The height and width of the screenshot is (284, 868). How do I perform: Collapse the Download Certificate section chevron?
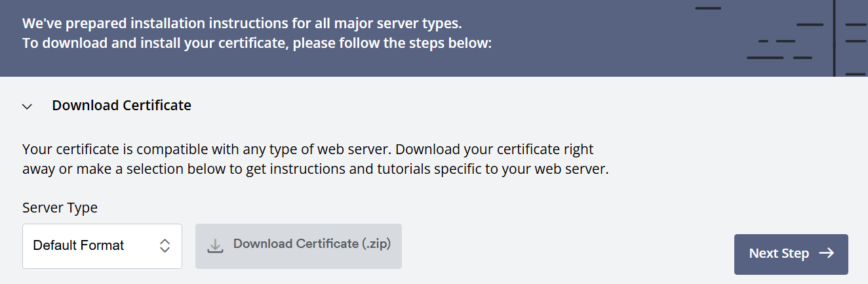point(27,106)
